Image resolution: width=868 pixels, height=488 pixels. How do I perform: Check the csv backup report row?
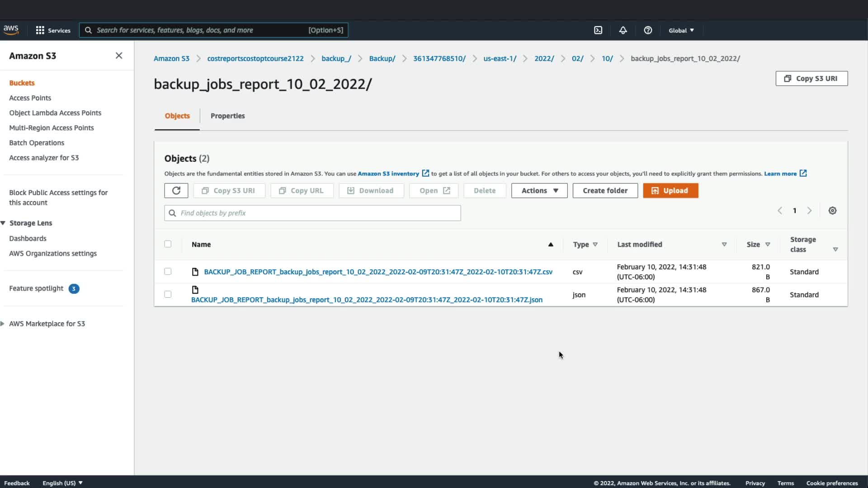(x=168, y=272)
